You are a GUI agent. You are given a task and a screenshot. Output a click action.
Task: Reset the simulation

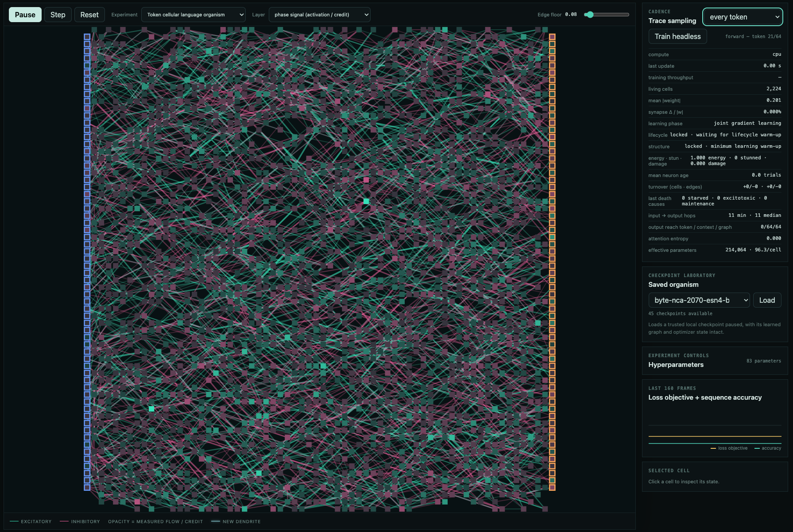click(x=89, y=15)
